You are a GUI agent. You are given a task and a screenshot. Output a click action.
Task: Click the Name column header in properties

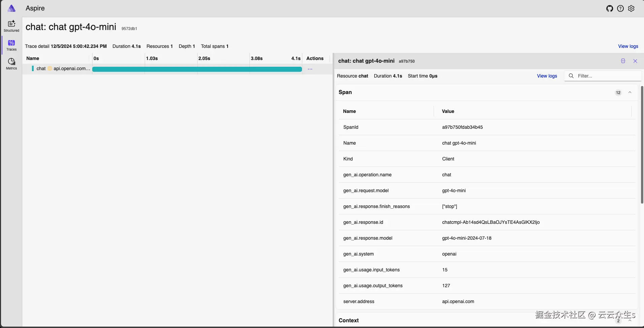point(349,111)
